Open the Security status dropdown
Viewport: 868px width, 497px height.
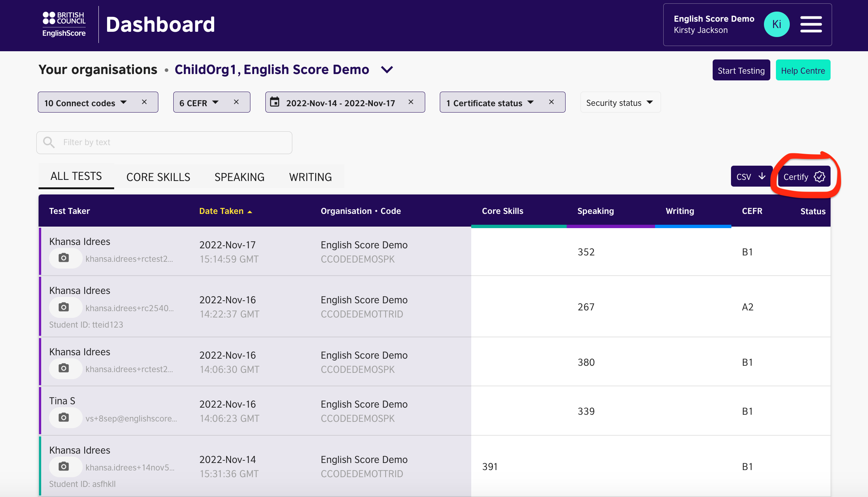[x=620, y=102]
